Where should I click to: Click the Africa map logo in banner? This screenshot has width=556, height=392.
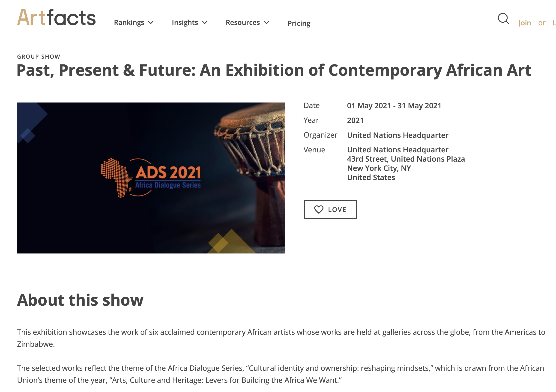[116, 177]
